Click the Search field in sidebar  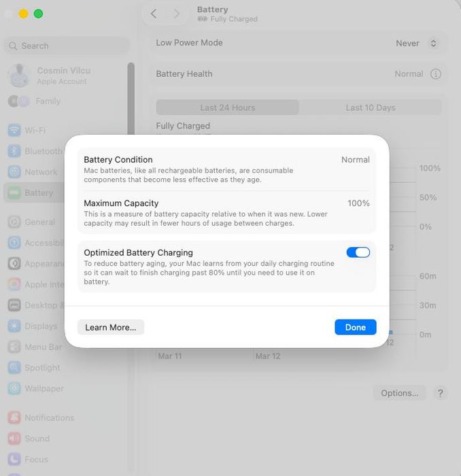(67, 46)
